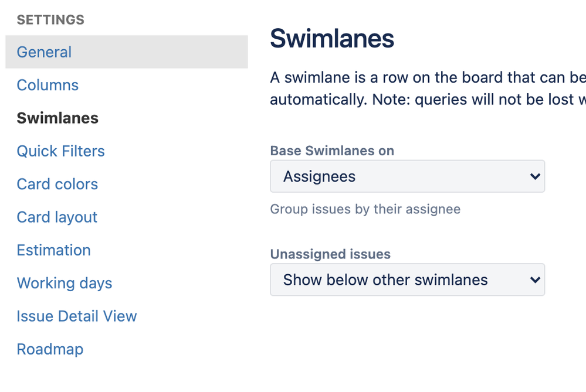This screenshot has height=392, width=586.
Task: Click the Base Swimlanes on label
Action: coord(332,151)
